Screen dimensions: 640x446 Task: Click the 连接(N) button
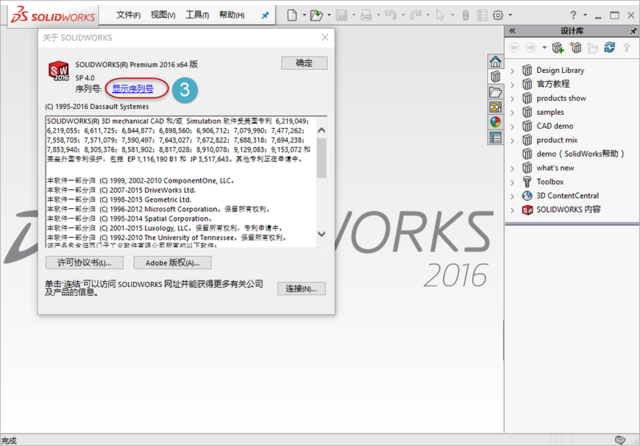pyautogui.click(x=301, y=288)
